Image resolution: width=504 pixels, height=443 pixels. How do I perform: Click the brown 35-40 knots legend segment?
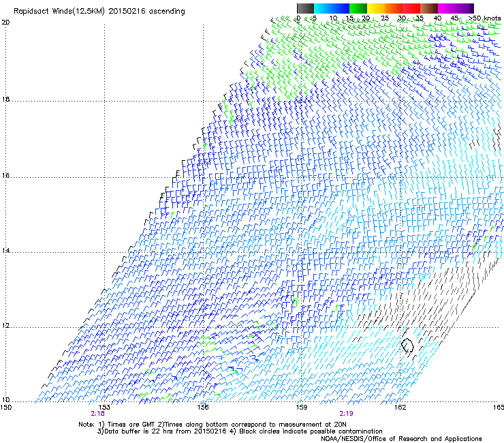click(429, 8)
